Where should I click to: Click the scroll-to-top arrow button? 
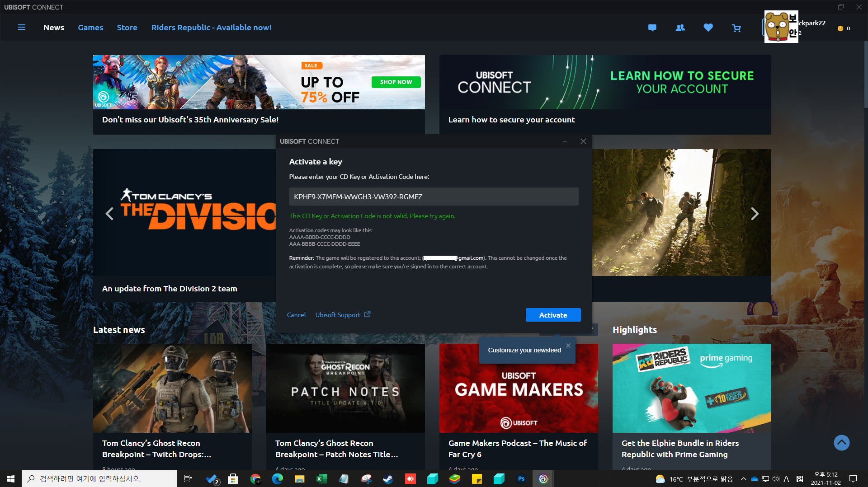[x=841, y=442]
